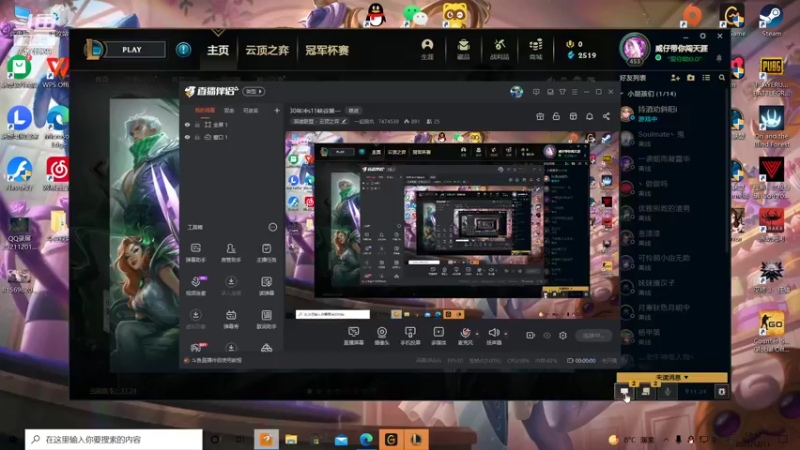Image resolution: width=800 pixels, height=450 pixels.
Task: Show hidden system tray icons chevron
Action: click(666, 439)
